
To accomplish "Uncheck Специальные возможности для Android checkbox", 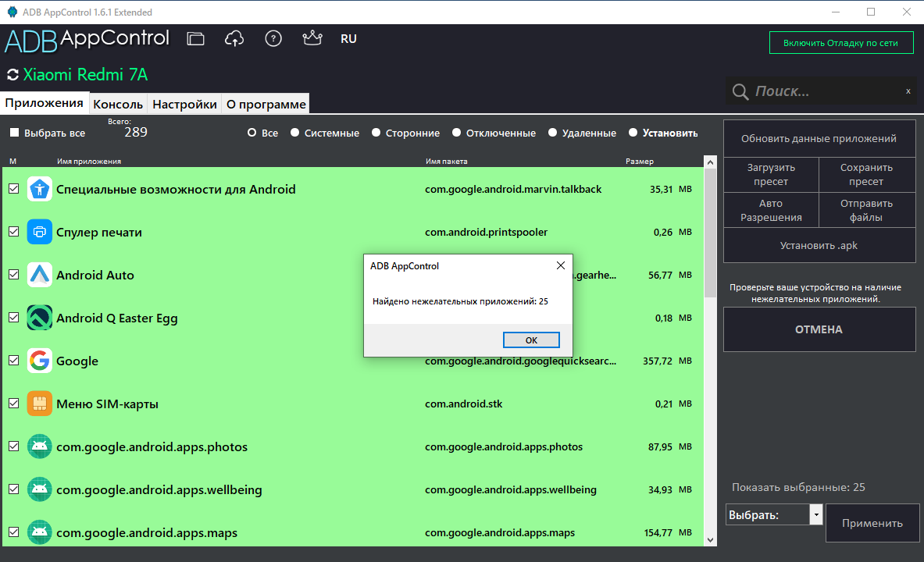I will click(x=13, y=189).
